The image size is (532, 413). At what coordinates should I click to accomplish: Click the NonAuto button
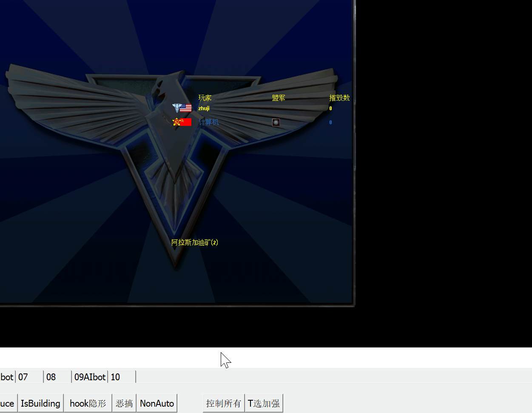pos(157,403)
